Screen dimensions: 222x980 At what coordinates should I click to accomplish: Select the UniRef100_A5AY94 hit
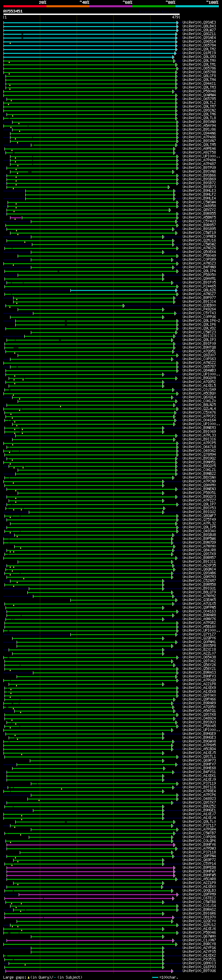point(199,125)
